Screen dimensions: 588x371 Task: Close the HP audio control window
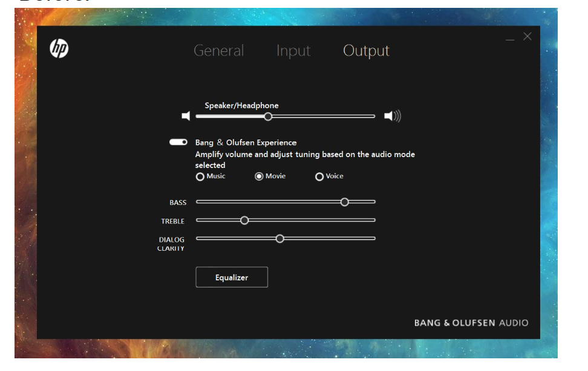(528, 36)
